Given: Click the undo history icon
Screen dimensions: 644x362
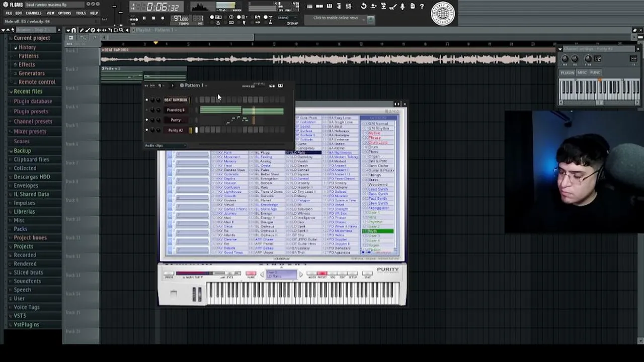Looking at the screenshot, I should pos(364,7).
